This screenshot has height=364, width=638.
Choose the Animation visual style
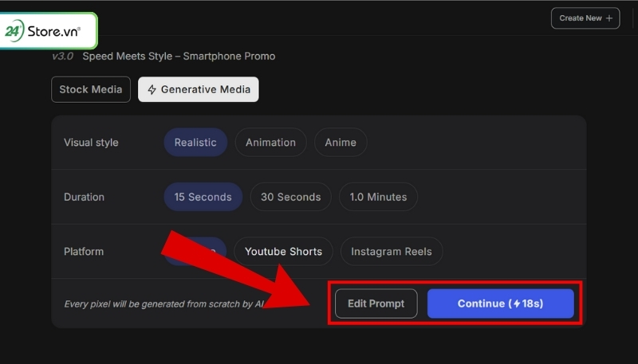pyautogui.click(x=270, y=143)
